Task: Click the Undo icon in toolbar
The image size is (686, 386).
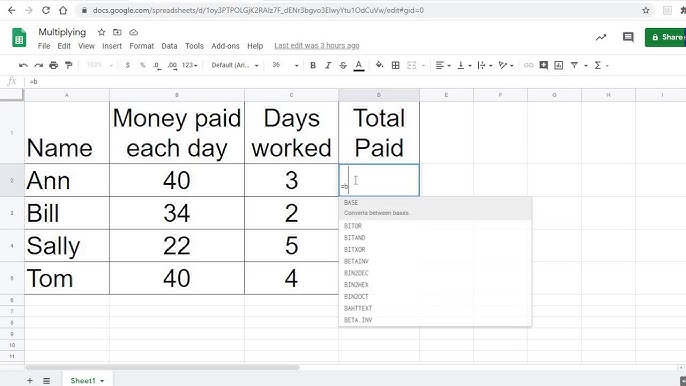Action: click(23, 65)
